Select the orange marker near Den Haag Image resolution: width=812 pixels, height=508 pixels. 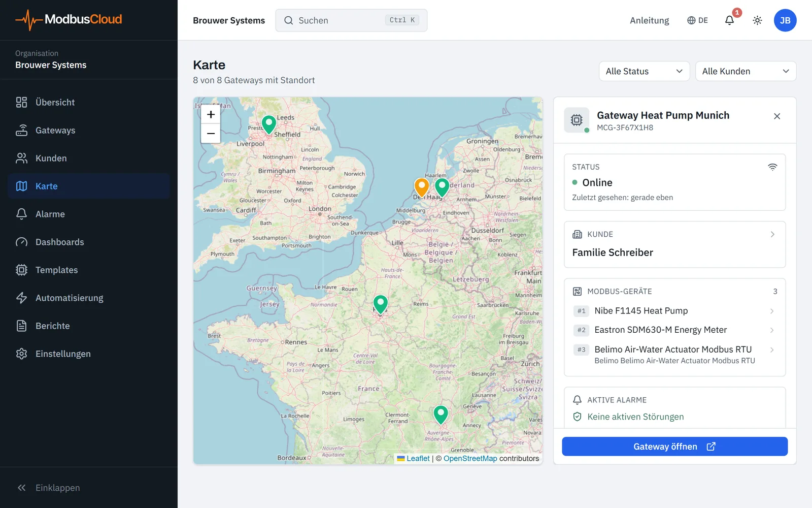click(x=422, y=187)
